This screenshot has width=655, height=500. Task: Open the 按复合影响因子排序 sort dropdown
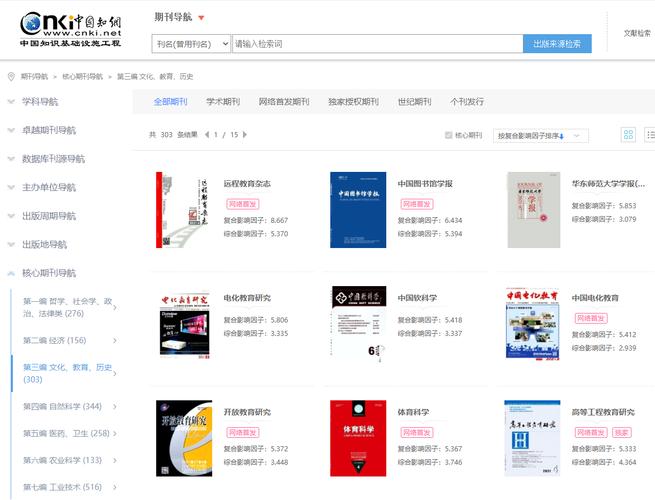click(x=541, y=136)
